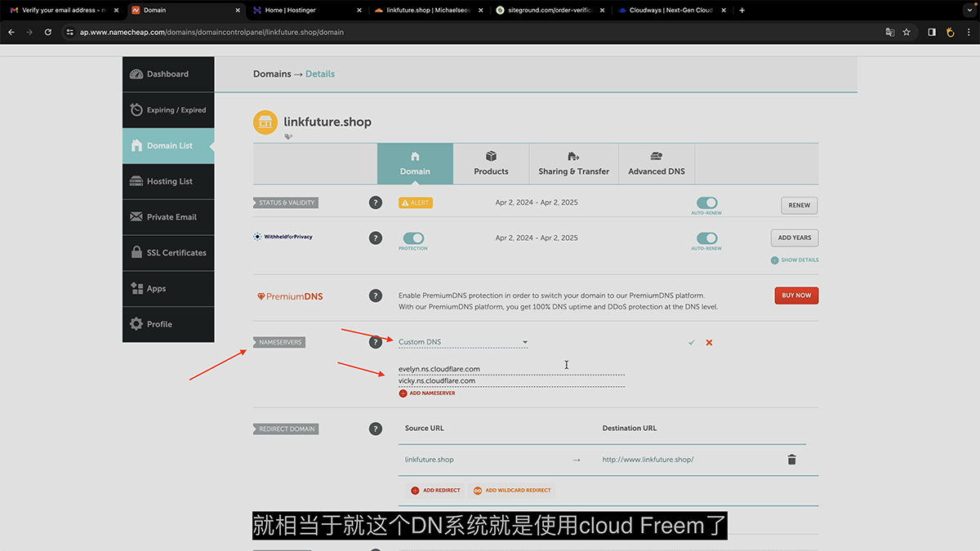Switch to Sharing & Transfer tab
This screenshot has width=980, height=551.
(573, 163)
